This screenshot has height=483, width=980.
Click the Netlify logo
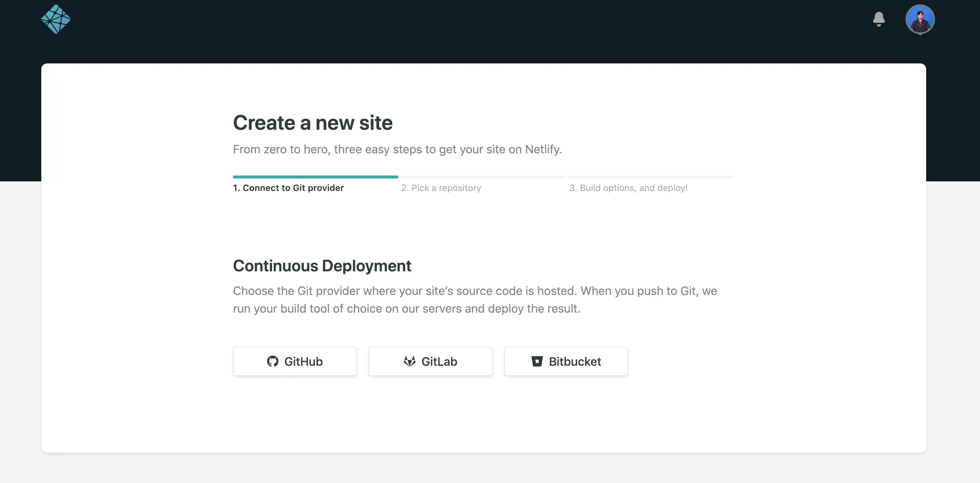(x=56, y=19)
